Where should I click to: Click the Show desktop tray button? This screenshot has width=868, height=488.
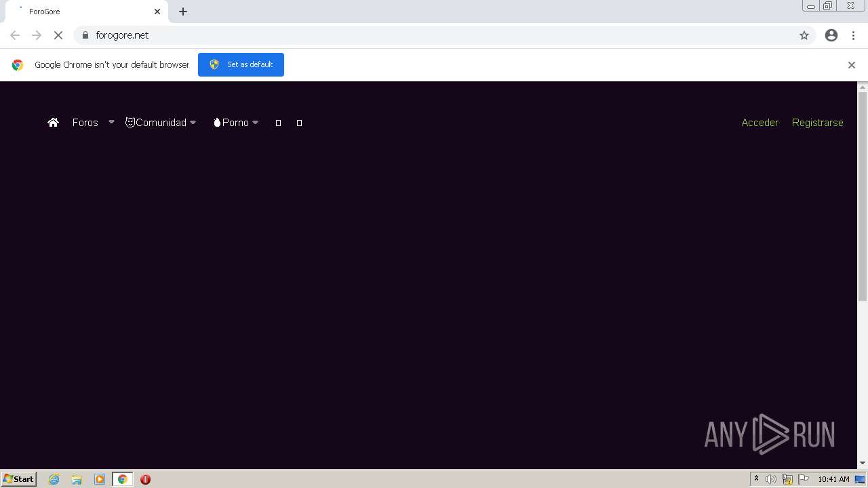point(861,479)
